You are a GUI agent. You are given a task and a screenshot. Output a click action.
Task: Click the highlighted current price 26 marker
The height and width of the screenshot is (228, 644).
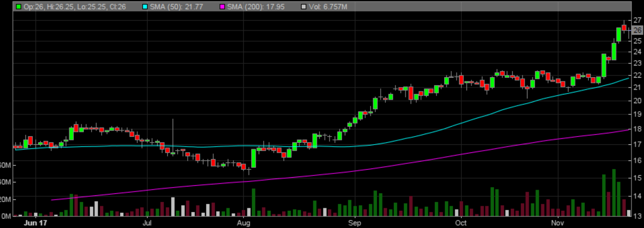point(637,30)
